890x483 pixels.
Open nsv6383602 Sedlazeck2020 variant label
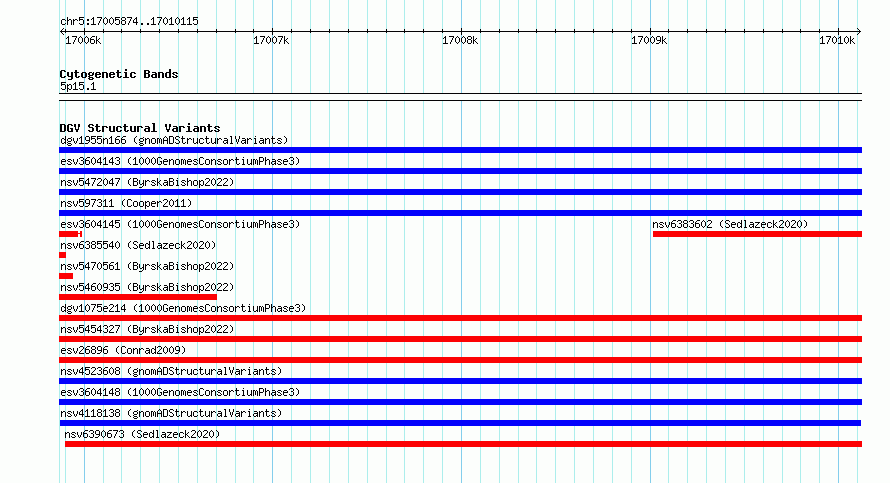point(730,224)
